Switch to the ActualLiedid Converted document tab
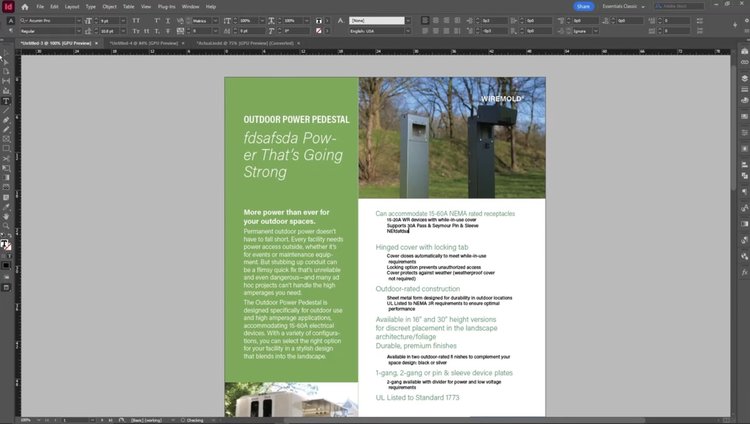The width and height of the screenshot is (750, 424). point(245,43)
